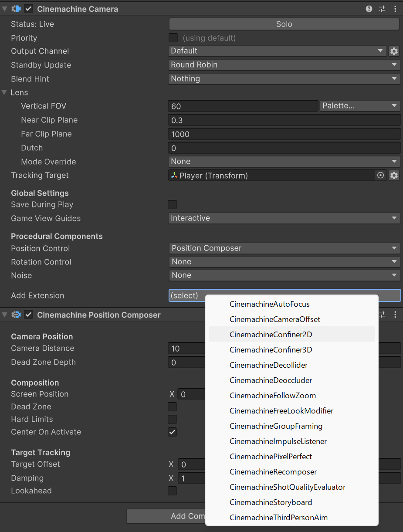Screen dimensions: 403x532
Task: Click the Vertical FOV value field
Action: (243, 106)
